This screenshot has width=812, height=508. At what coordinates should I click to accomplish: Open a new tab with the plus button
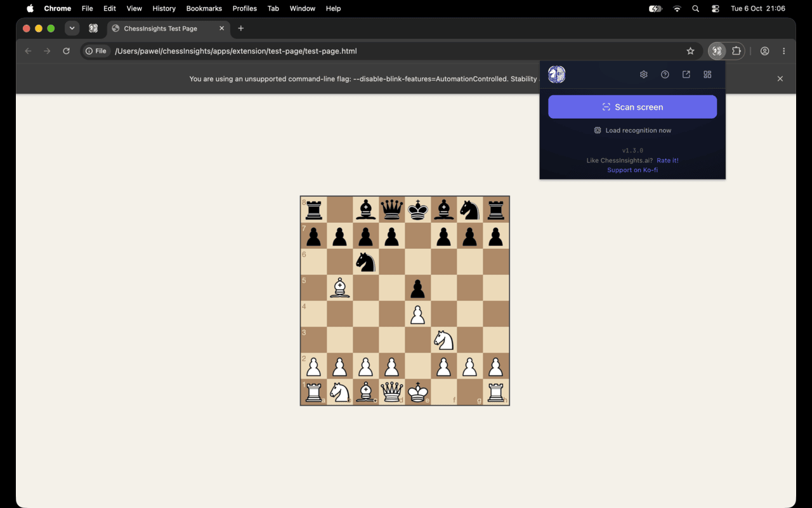tap(240, 29)
